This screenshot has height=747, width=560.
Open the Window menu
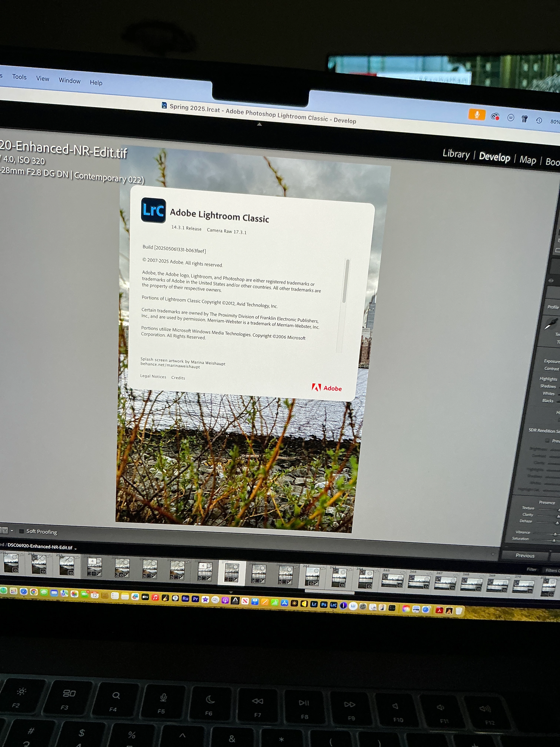[69, 80]
